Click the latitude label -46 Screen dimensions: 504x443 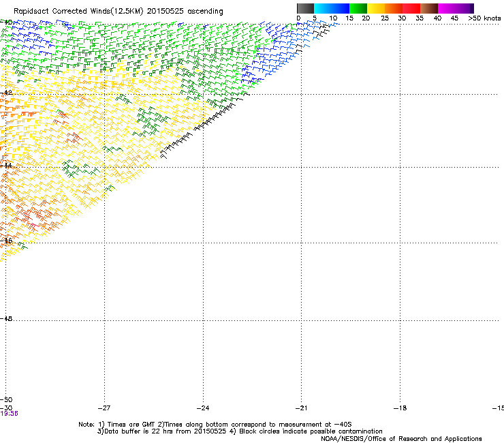coord(6,241)
